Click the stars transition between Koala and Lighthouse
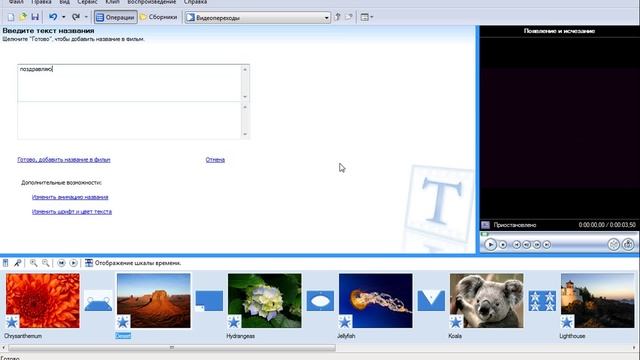The height and width of the screenshot is (360, 640). pos(542,301)
